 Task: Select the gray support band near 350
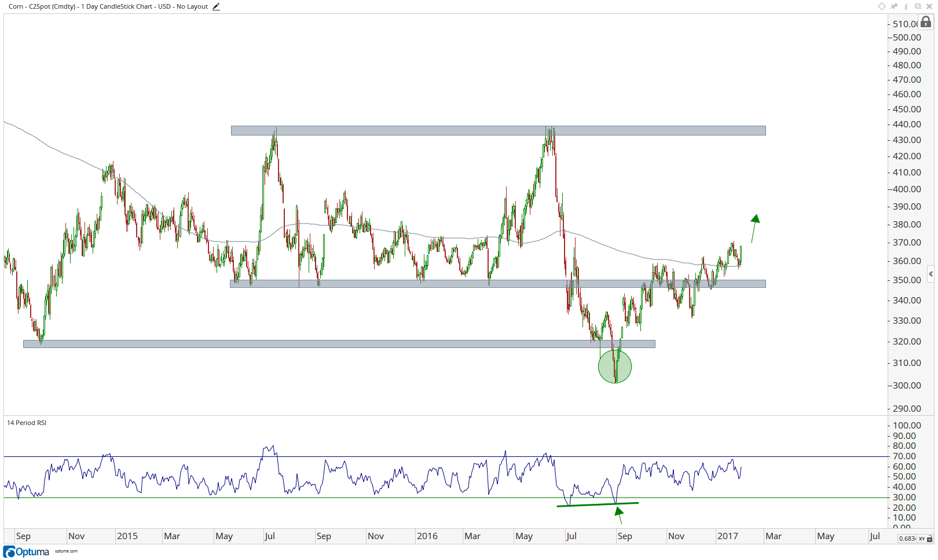pyautogui.click(x=498, y=284)
